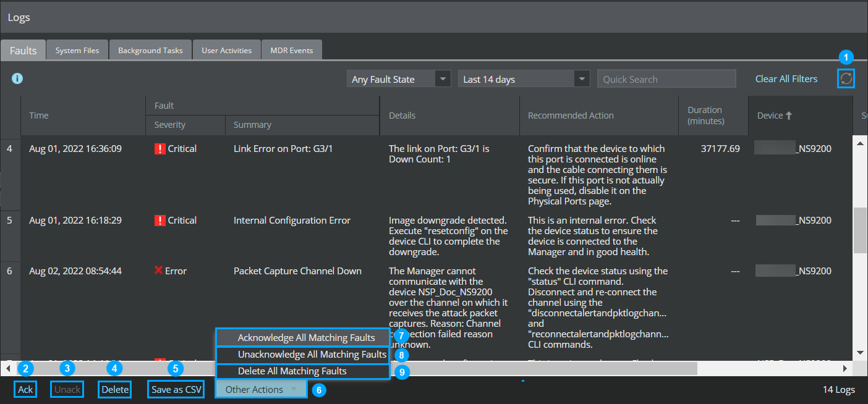
Task: Click the horizontal scrollbar right arrow
Action: [x=845, y=368]
